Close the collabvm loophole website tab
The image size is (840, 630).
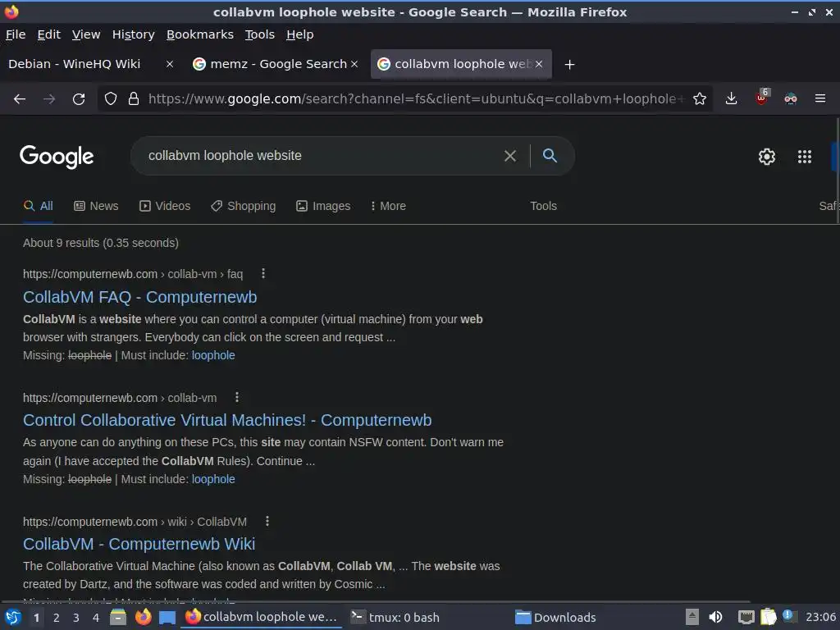[539, 64]
